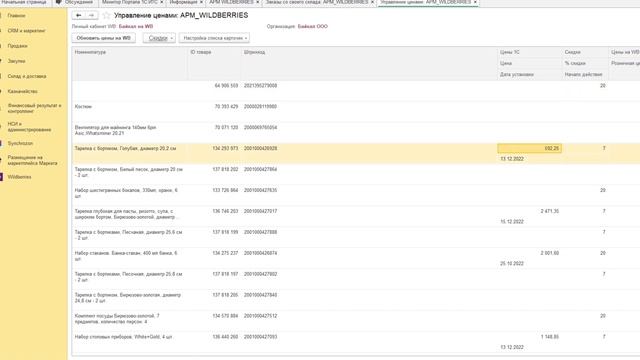The width and height of the screenshot is (640, 360).
Task: Open Synchrozon section in sidebar
Action: pyautogui.click(x=20, y=143)
